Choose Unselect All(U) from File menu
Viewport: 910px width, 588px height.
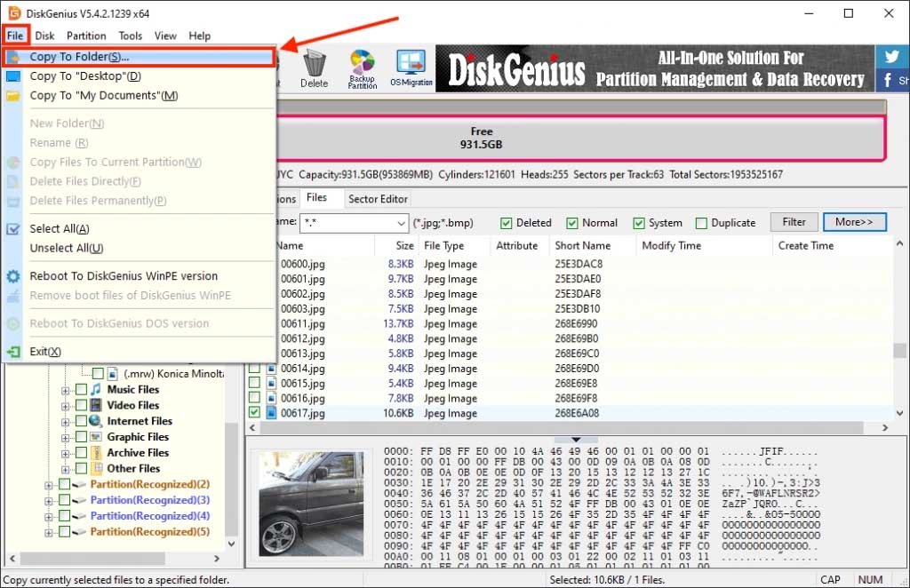coord(66,248)
